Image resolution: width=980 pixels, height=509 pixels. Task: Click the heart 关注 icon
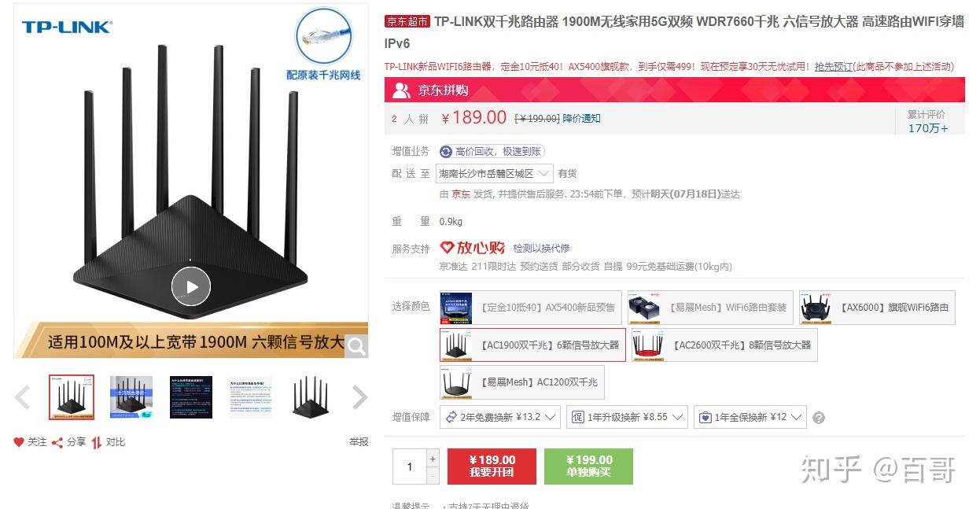click(x=19, y=442)
